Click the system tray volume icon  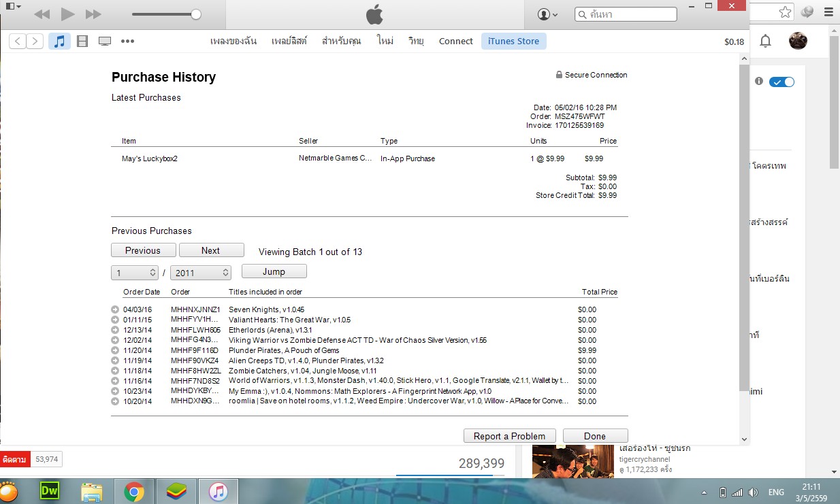point(753,492)
